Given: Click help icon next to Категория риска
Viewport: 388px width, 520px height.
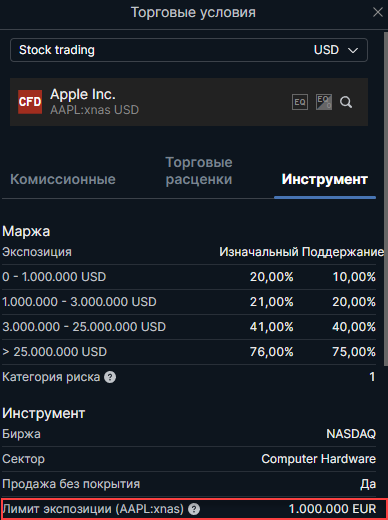Looking at the screenshot, I should point(110,377).
